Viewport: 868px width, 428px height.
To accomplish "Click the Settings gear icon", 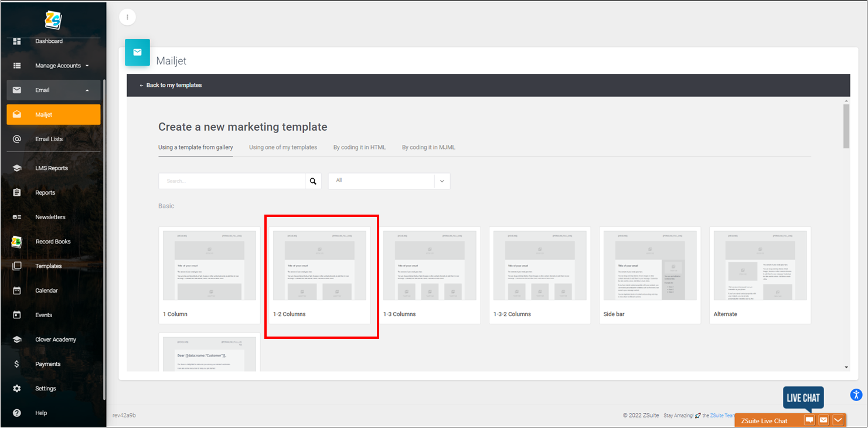I will pos(17,389).
